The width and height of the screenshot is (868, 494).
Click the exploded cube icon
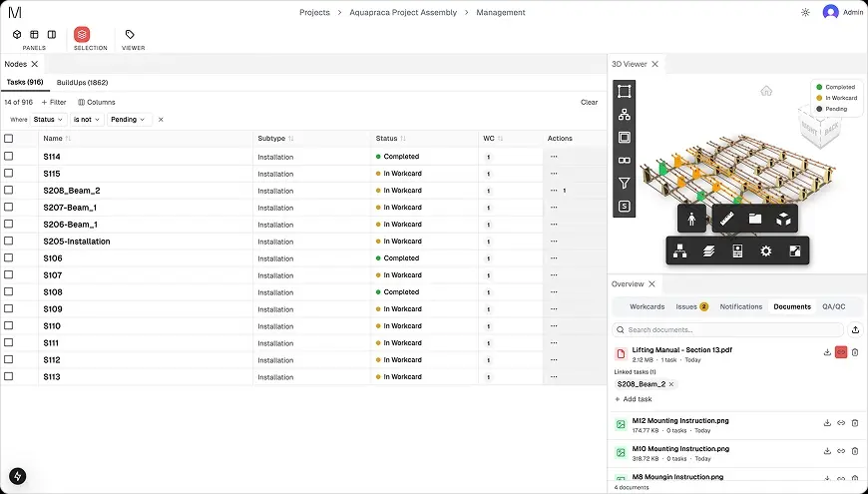(x=783, y=220)
